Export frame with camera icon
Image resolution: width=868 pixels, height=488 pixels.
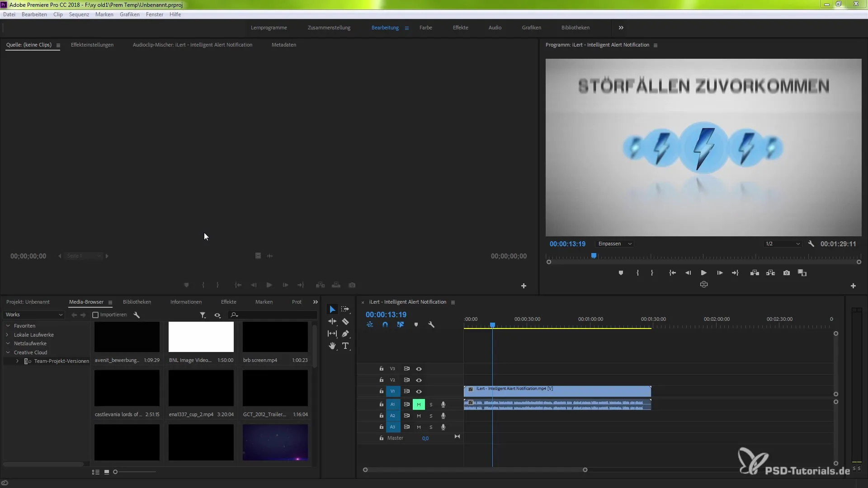tap(787, 273)
